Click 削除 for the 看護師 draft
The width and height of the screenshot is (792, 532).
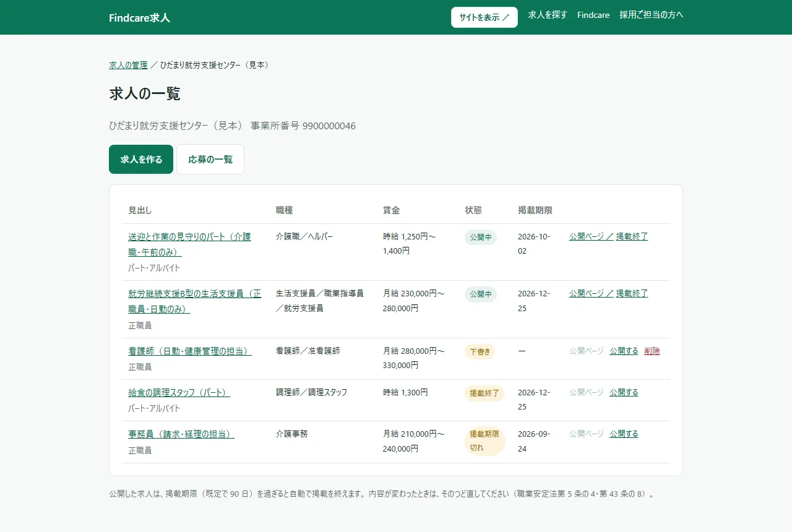652,351
